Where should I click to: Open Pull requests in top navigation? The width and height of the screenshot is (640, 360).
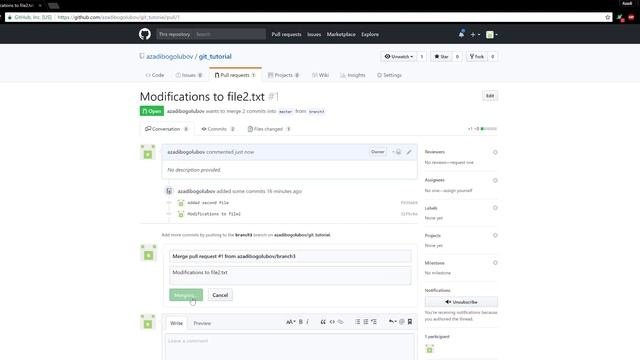click(x=287, y=34)
